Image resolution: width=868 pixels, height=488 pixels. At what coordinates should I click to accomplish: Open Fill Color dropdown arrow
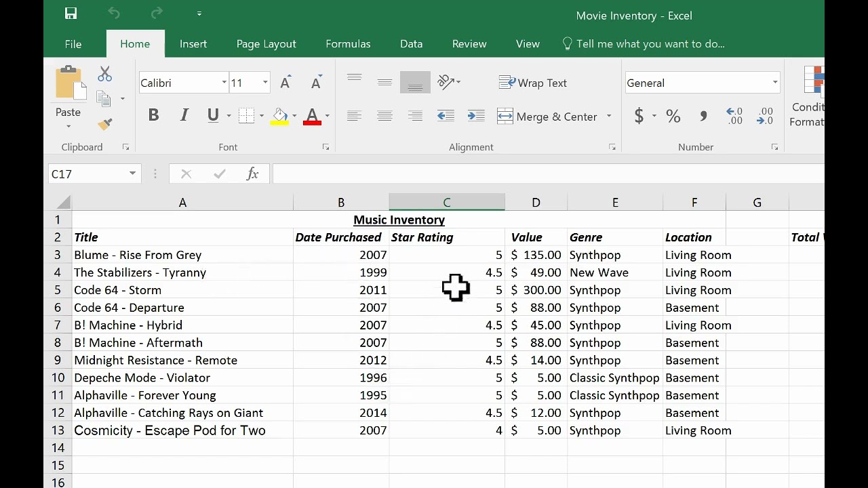[x=294, y=116]
